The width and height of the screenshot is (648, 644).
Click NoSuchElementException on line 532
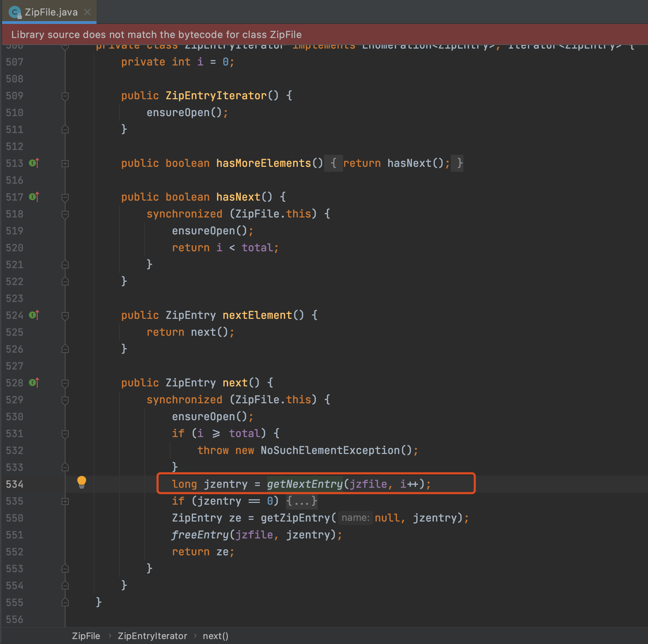330,450
